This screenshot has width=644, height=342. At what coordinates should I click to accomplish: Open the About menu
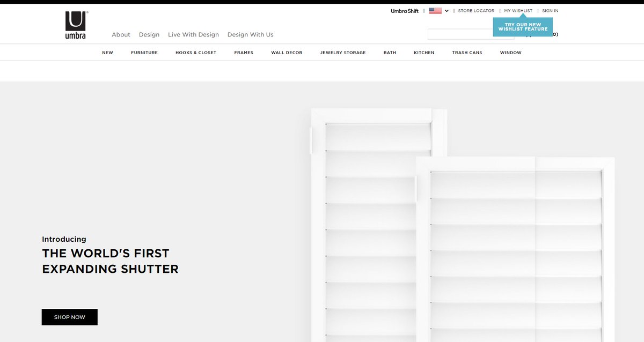tap(121, 34)
